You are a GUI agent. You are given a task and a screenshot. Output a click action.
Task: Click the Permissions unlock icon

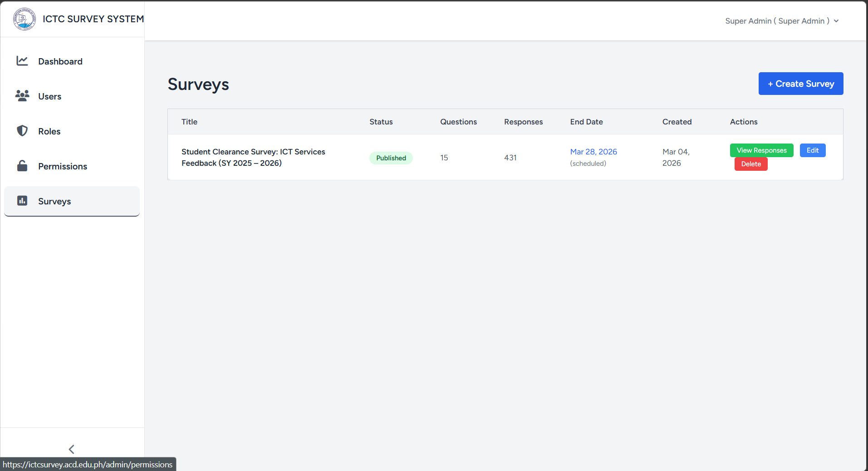22,166
